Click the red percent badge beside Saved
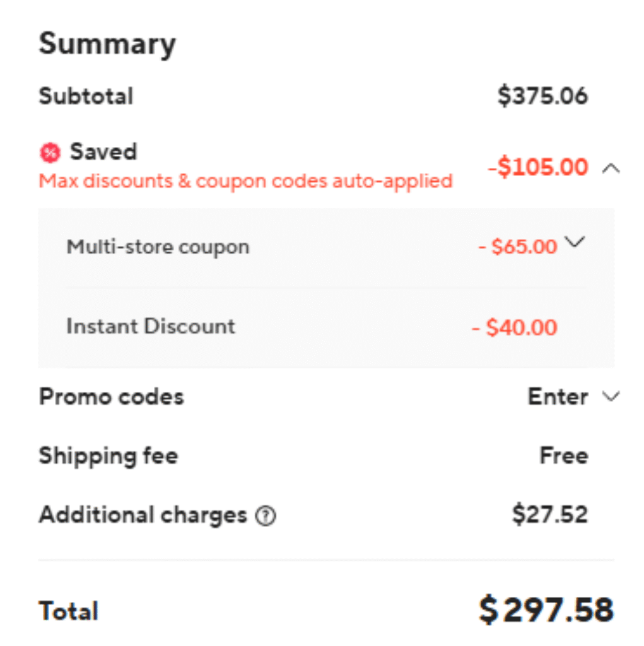 coord(50,152)
